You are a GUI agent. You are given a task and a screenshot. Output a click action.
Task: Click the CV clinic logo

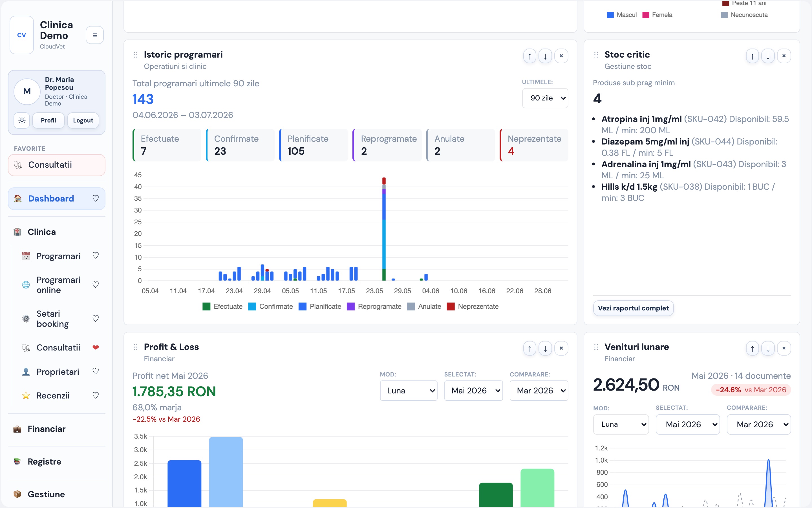[22, 35]
